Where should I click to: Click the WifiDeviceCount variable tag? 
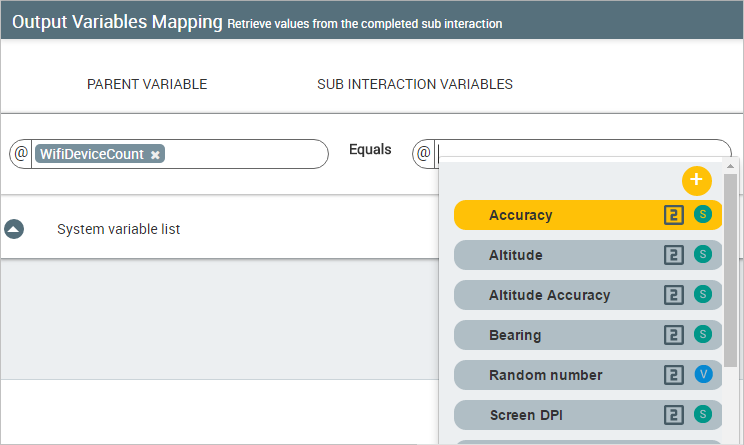(x=92, y=154)
